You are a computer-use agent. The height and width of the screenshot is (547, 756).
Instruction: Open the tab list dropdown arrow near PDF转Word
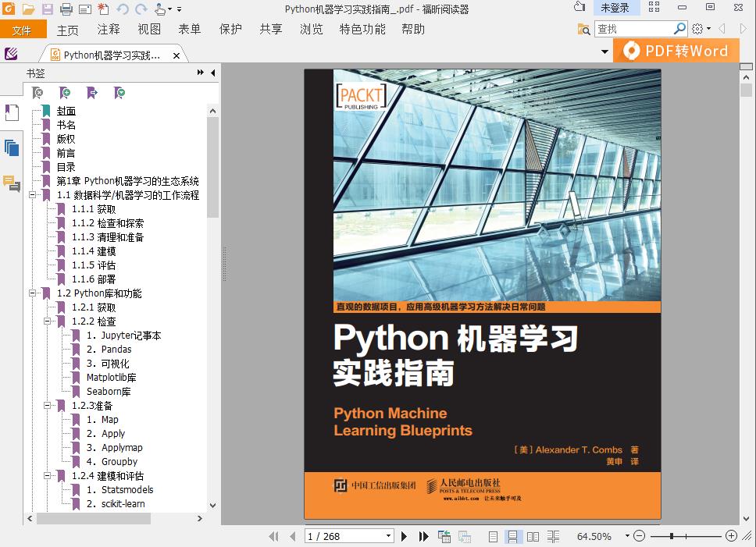tap(604, 52)
